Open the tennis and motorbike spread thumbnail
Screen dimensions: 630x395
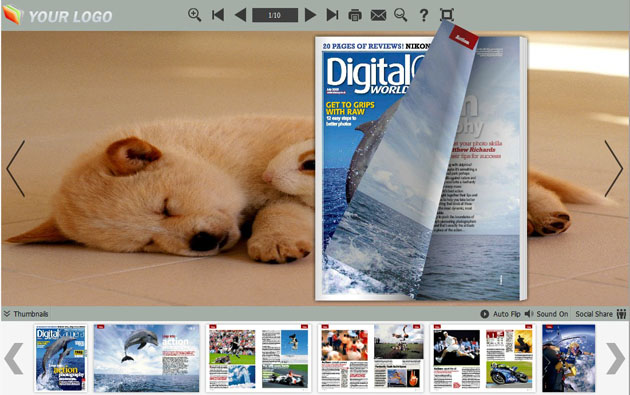(483, 358)
